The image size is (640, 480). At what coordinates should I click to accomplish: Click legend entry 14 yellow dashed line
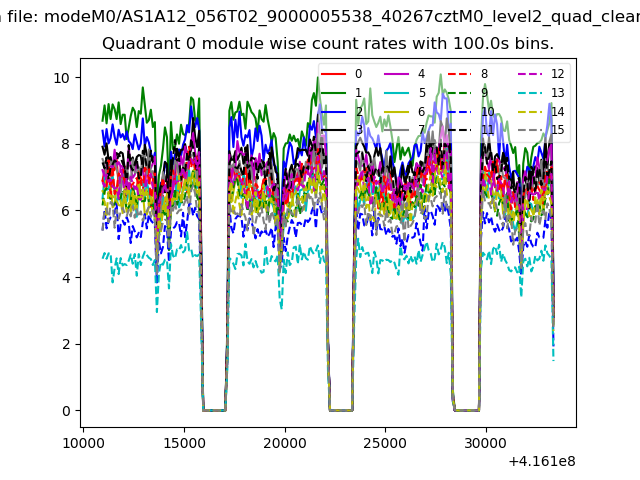(540, 112)
